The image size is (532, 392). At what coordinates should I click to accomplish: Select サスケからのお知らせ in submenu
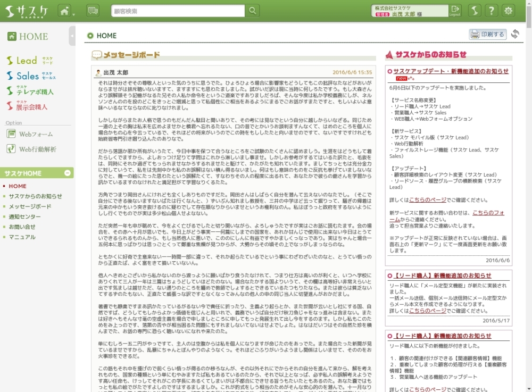pos(35,196)
